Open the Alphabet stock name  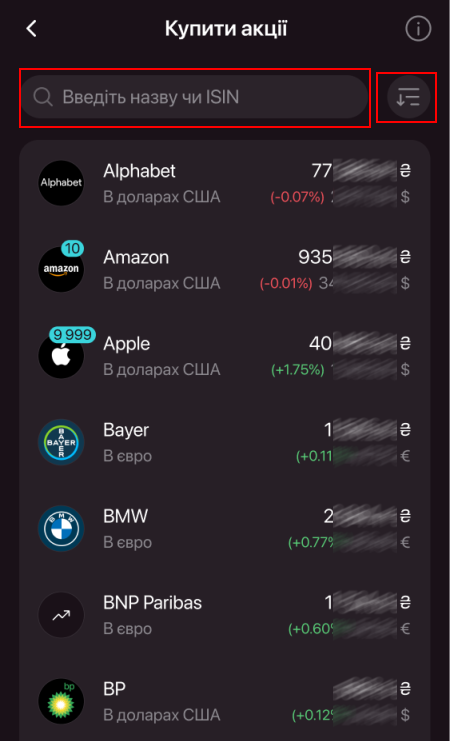click(x=139, y=171)
